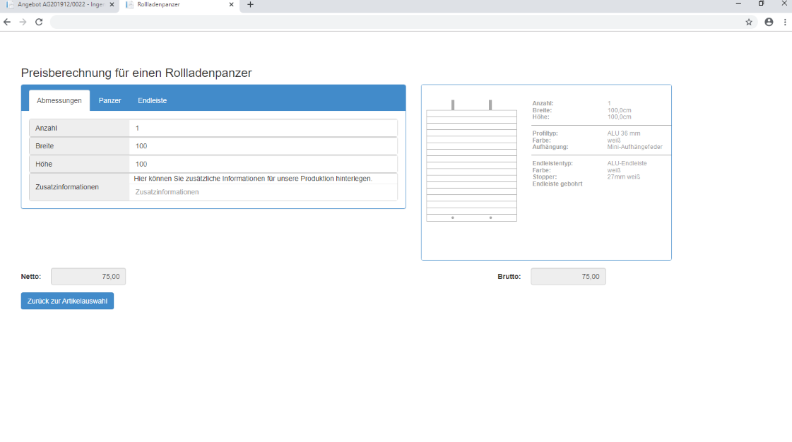Click the browser forward arrow
This screenshot has height=442, width=792.
(23, 22)
